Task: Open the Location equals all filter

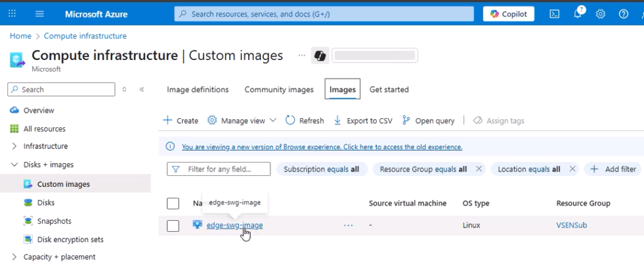Action: pyautogui.click(x=529, y=169)
